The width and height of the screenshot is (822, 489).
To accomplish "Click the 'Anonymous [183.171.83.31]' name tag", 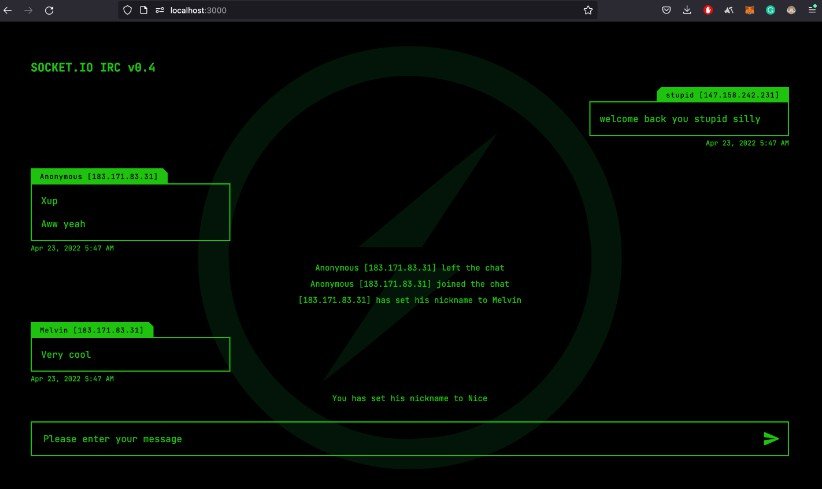I will click(x=99, y=177).
